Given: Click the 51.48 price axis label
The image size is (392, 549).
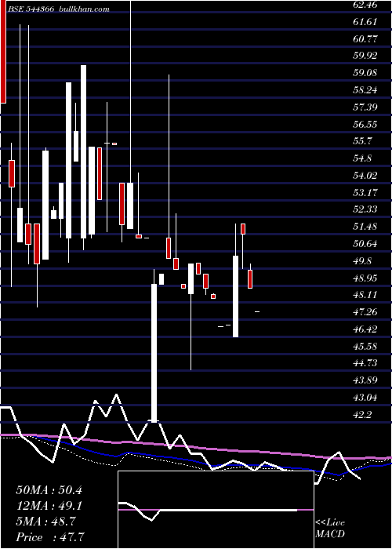Looking at the screenshot, I should (365, 227).
